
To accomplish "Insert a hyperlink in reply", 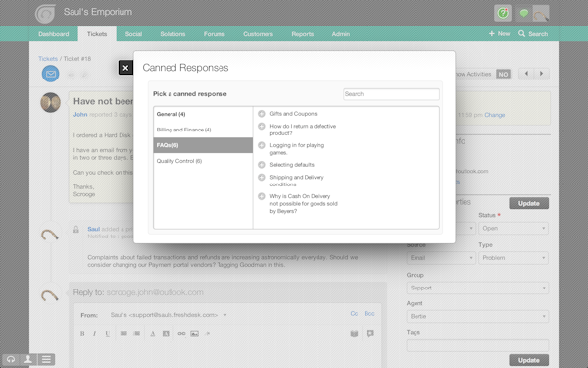I will click(x=181, y=333).
